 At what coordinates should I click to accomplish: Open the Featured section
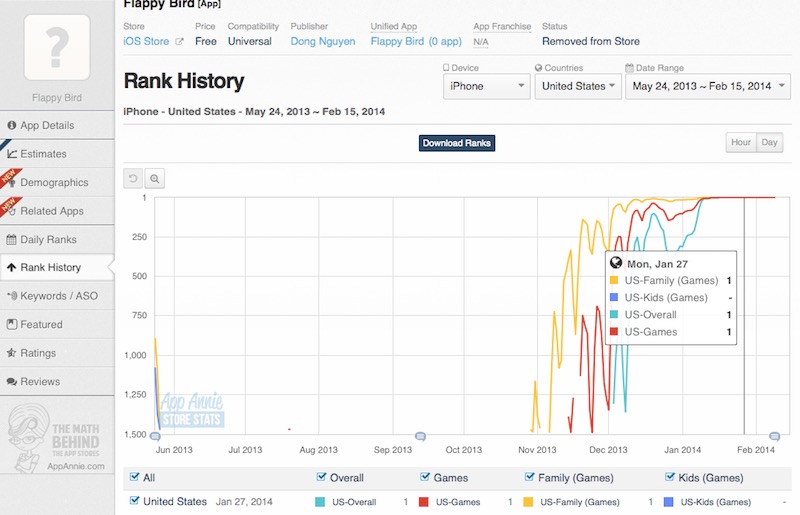pos(57,324)
